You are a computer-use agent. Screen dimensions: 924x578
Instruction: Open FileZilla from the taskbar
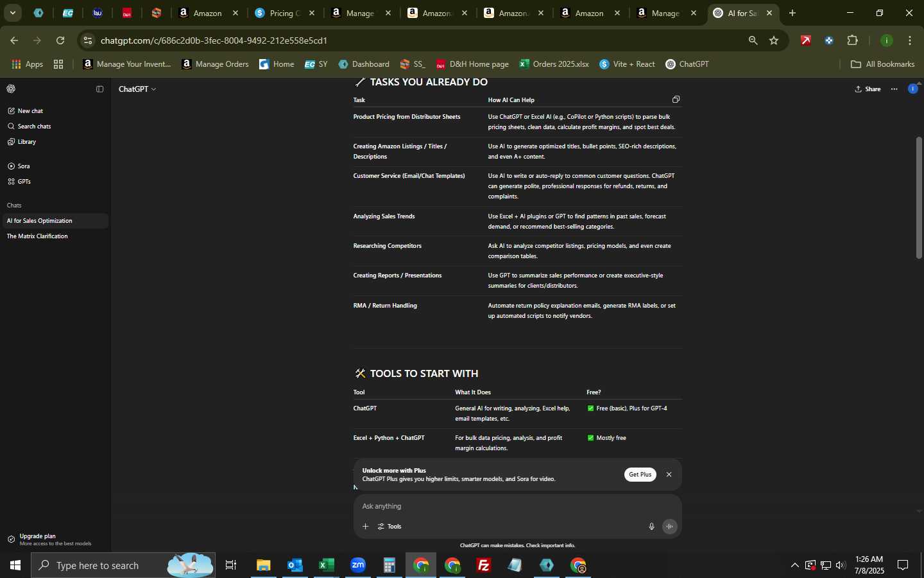click(484, 565)
